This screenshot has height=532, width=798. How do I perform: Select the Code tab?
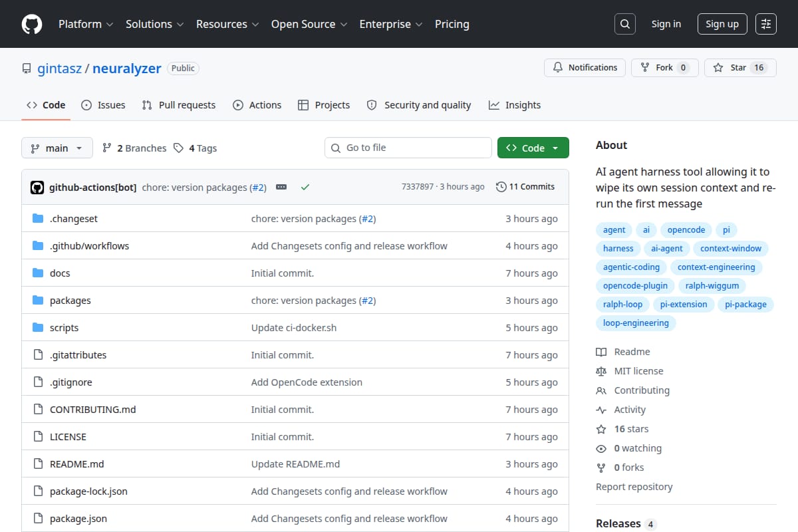click(x=46, y=105)
